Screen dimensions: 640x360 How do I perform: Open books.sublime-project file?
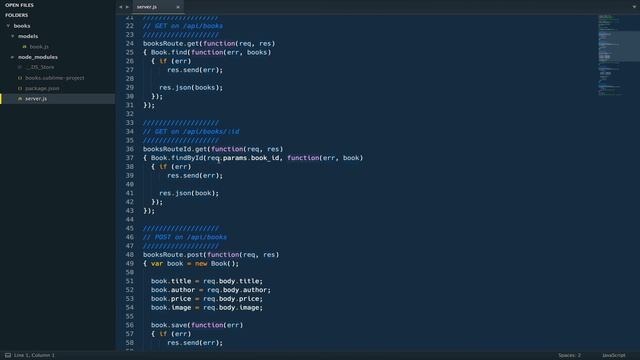(x=55, y=78)
